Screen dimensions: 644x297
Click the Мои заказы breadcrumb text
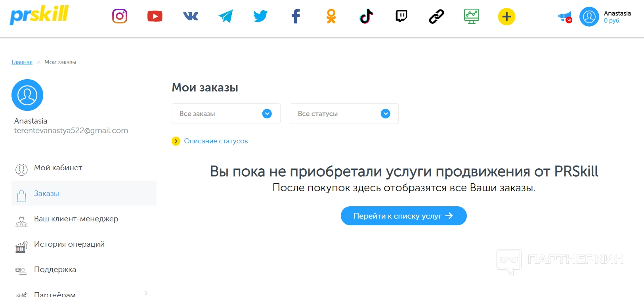click(60, 62)
